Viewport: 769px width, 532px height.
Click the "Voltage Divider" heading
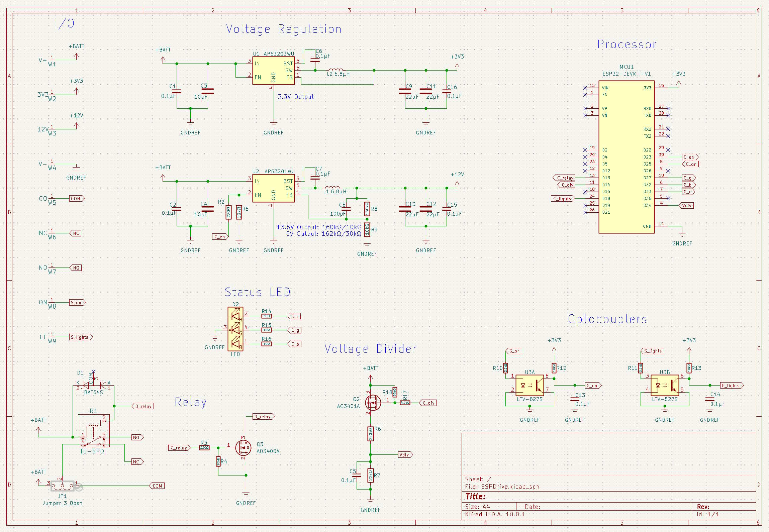click(x=371, y=349)
